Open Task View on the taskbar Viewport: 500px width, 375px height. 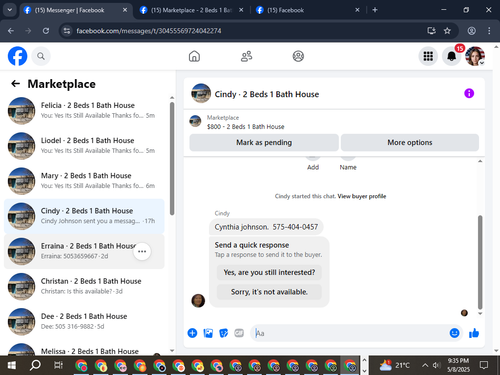click(x=58, y=365)
